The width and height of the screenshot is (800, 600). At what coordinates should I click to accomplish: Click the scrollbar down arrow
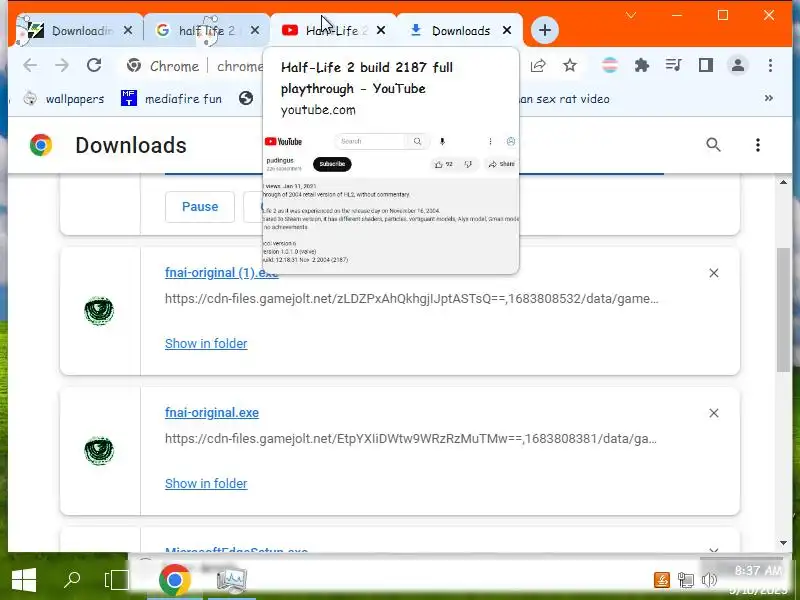pyautogui.click(x=783, y=543)
